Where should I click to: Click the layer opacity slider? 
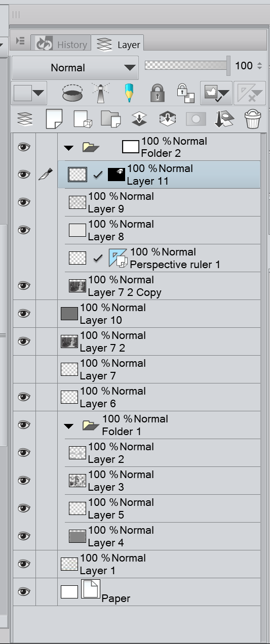pyautogui.click(x=187, y=66)
